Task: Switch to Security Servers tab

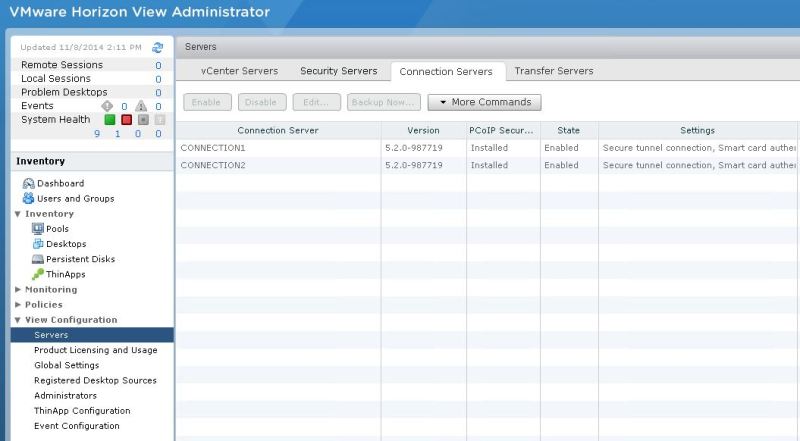Action: (339, 71)
